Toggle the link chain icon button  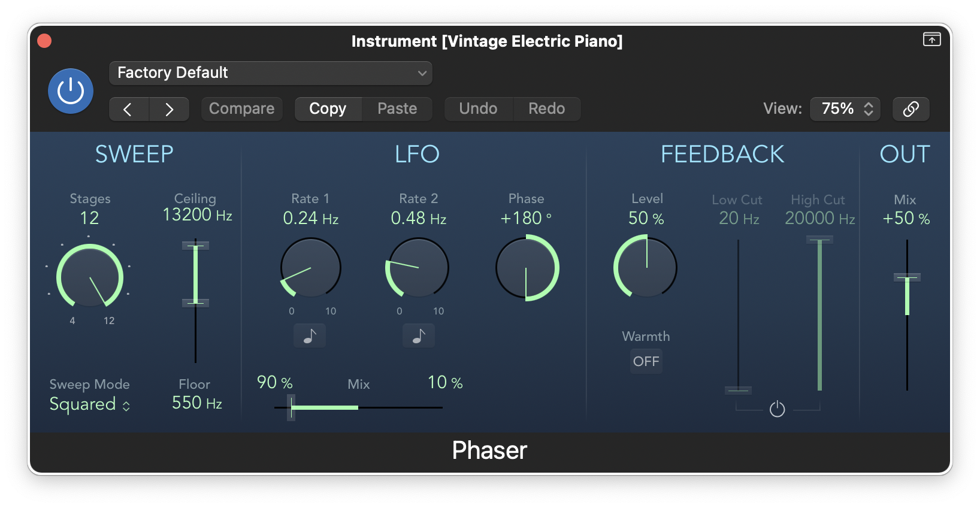pyautogui.click(x=911, y=109)
